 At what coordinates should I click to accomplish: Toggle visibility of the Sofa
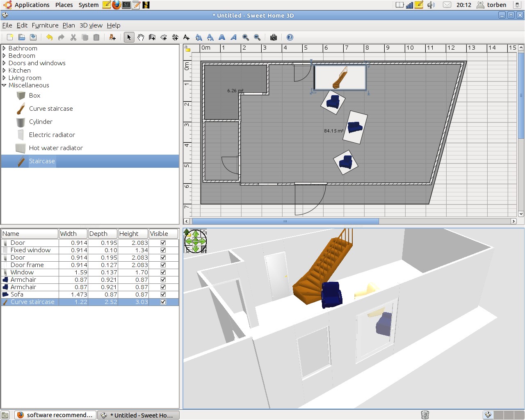pos(163,294)
